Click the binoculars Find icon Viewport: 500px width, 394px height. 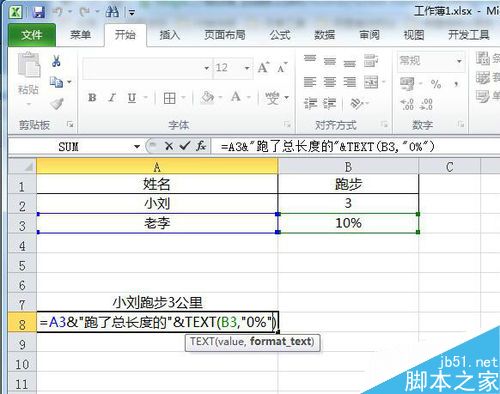click(112, 12)
